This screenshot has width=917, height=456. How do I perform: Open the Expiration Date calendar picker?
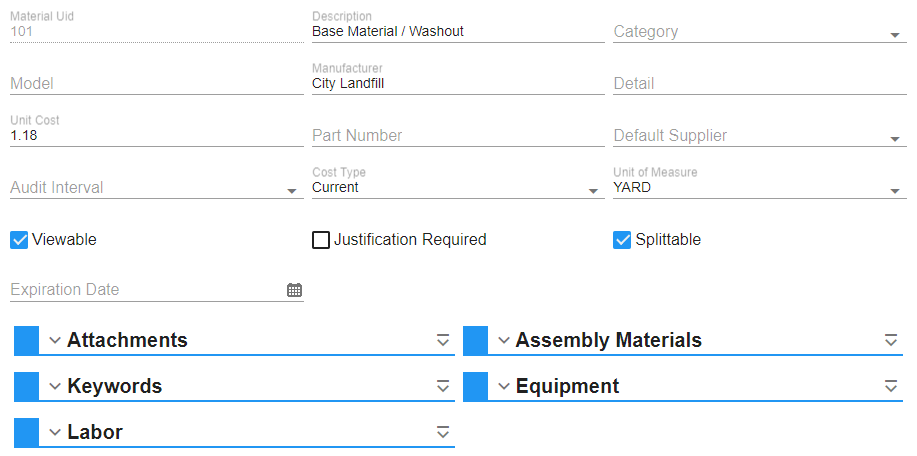[x=294, y=290]
